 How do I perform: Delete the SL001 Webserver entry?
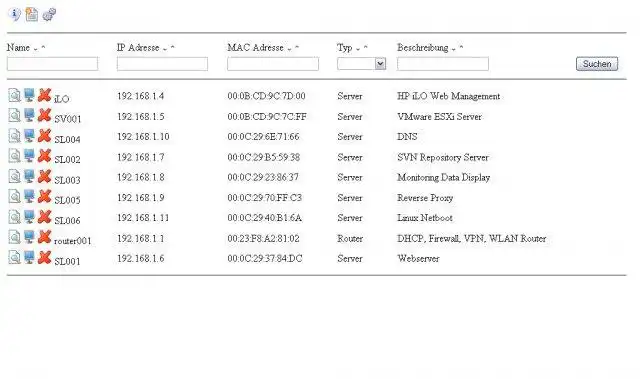tap(44, 257)
